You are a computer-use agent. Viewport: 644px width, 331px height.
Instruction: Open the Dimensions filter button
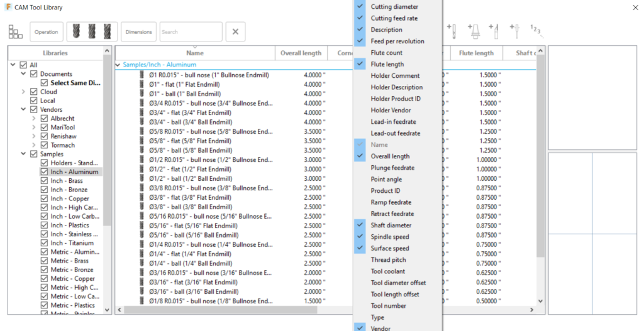(x=138, y=31)
